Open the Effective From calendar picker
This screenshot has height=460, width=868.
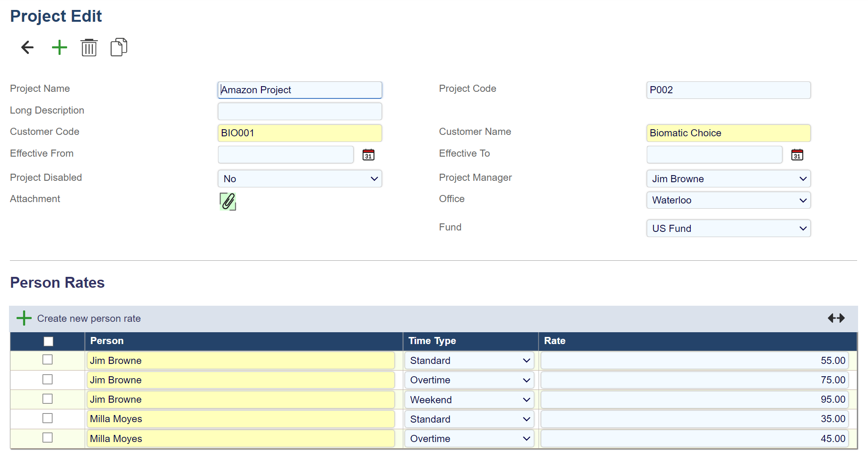pos(368,155)
